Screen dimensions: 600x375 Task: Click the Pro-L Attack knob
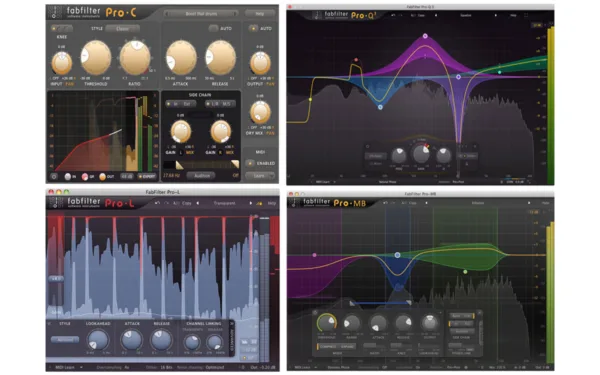pyautogui.click(x=131, y=339)
